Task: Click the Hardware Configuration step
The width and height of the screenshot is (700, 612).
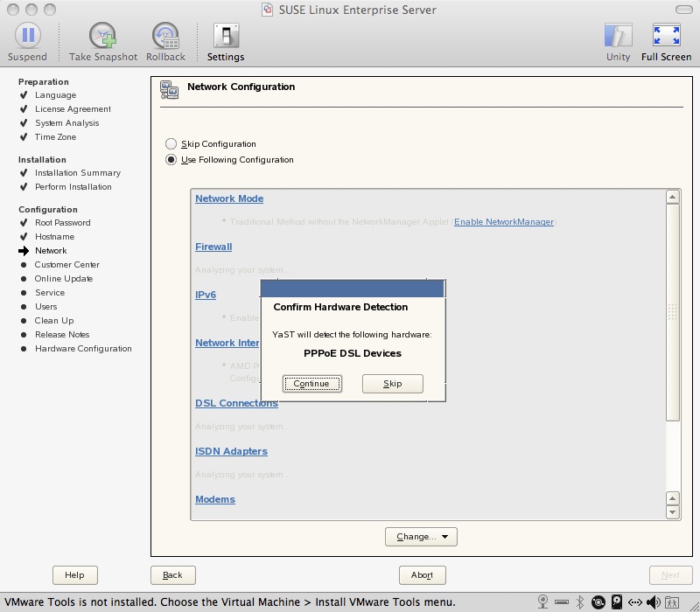Action: point(83,348)
